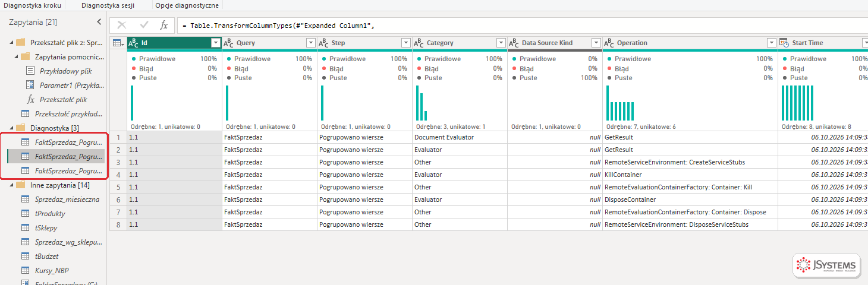This screenshot has width=868, height=285.
Task: Collapse the Przekształć plik z: Spr... group
Action: click(x=11, y=43)
